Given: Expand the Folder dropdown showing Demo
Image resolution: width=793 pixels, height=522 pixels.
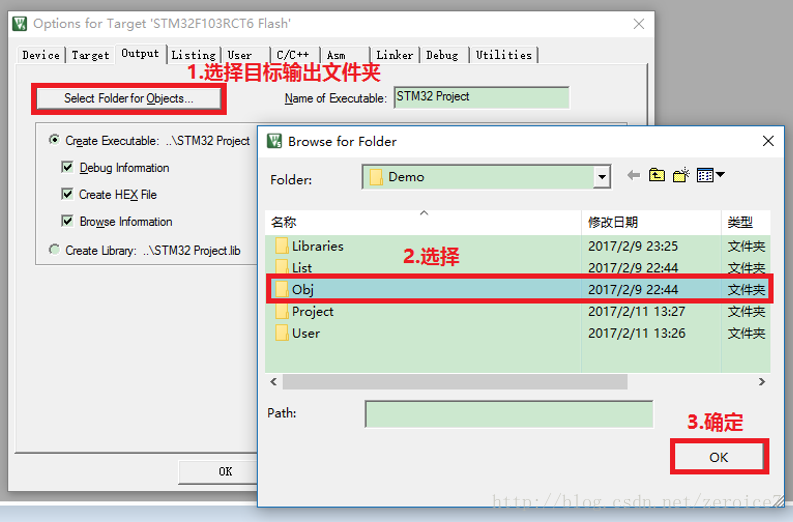Looking at the screenshot, I should (601, 177).
